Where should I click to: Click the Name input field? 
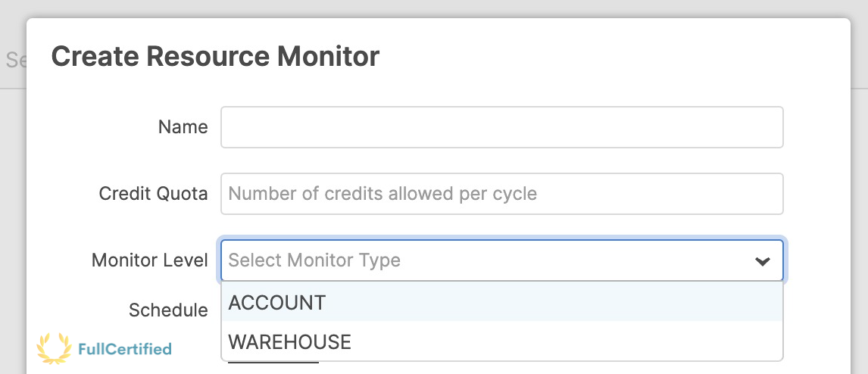501,127
